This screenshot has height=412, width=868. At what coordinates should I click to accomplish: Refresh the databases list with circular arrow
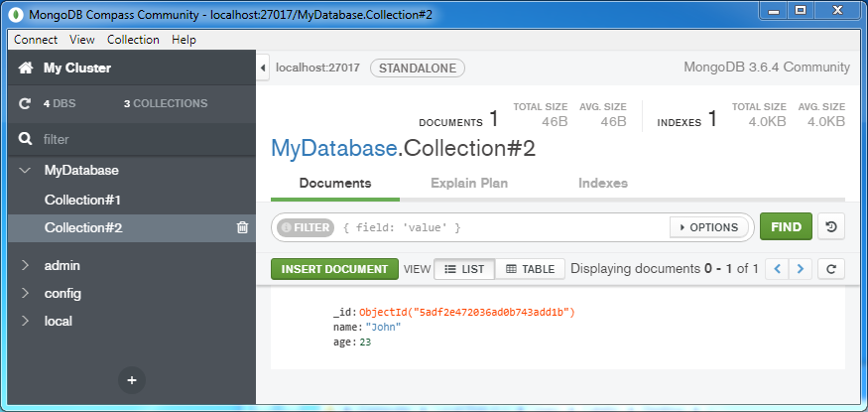25,103
